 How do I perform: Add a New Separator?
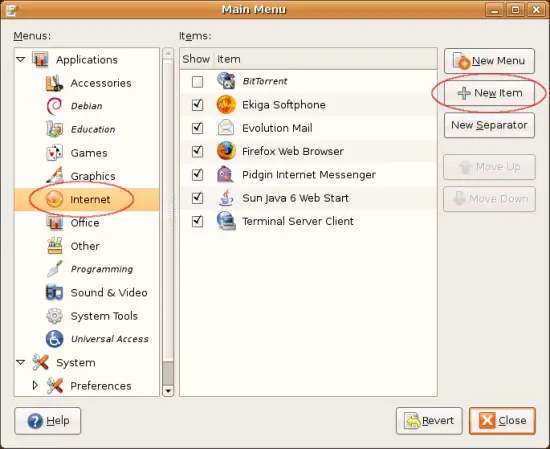click(x=489, y=125)
